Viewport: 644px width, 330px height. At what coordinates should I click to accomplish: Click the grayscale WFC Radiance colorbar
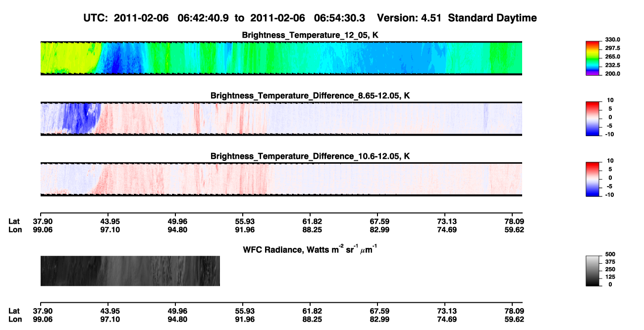click(x=593, y=271)
